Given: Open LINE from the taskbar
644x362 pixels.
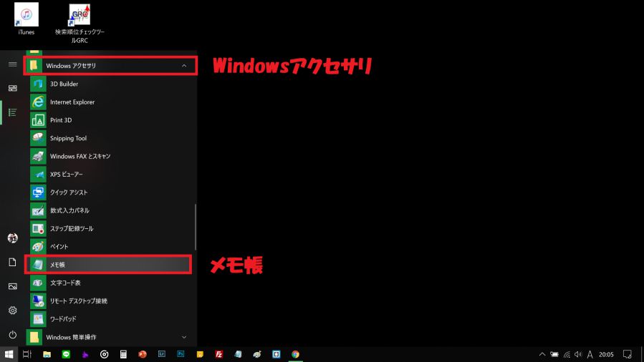Looking at the screenshot, I should (x=66, y=354).
